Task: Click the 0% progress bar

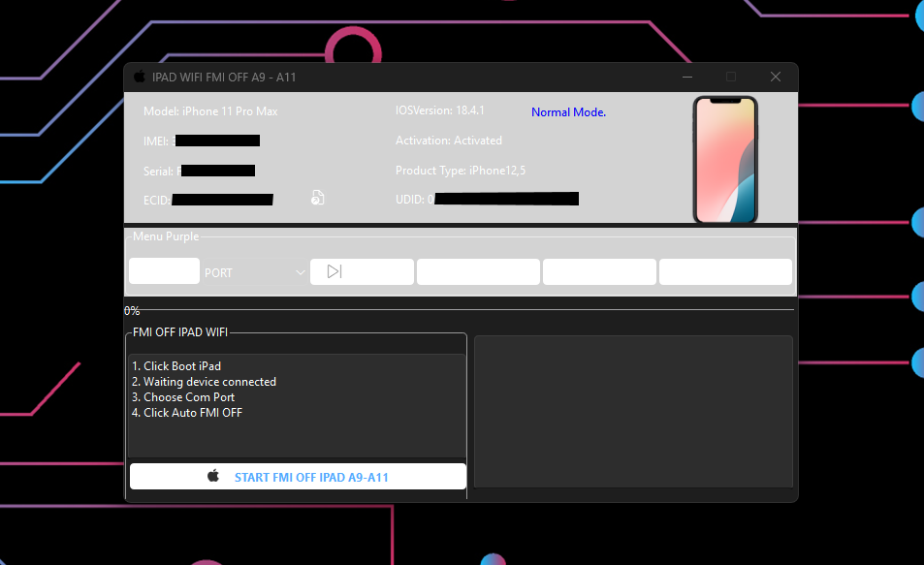Action: [459, 309]
